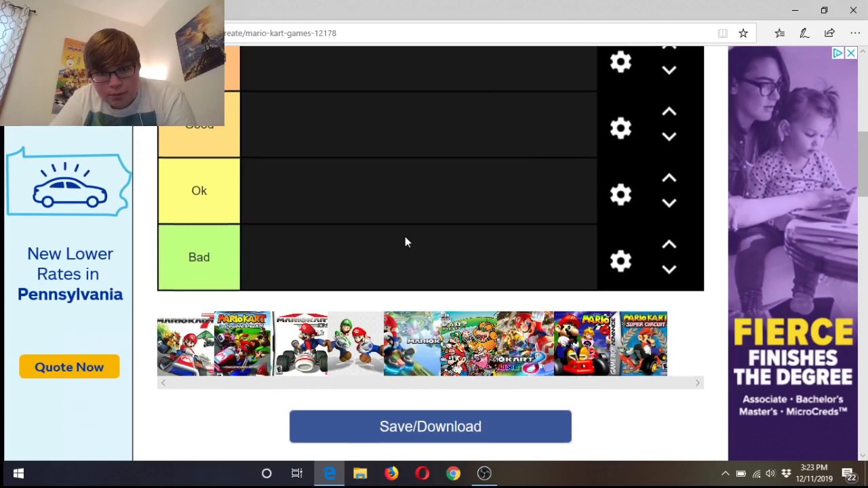The width and height of the screenshot is (868, 488).
Task: Select the Mario Kart 8 Deluxe cover
Action: click(526, 344)
